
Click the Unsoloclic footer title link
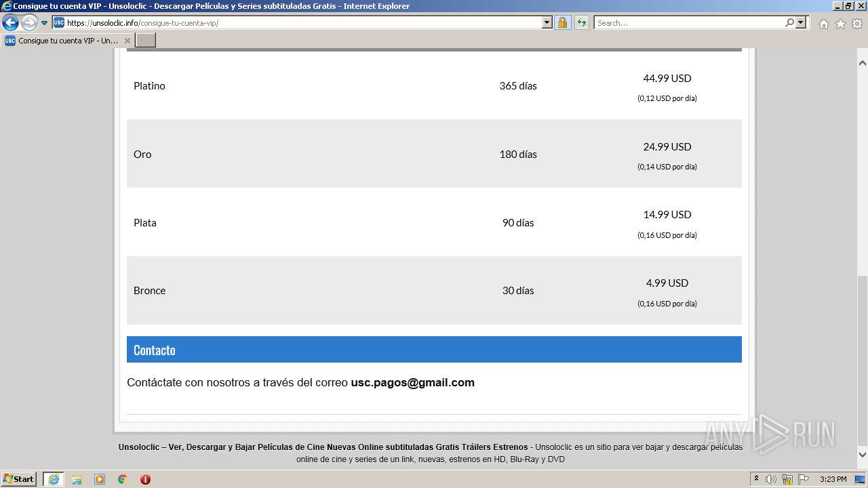pos(323,447)
